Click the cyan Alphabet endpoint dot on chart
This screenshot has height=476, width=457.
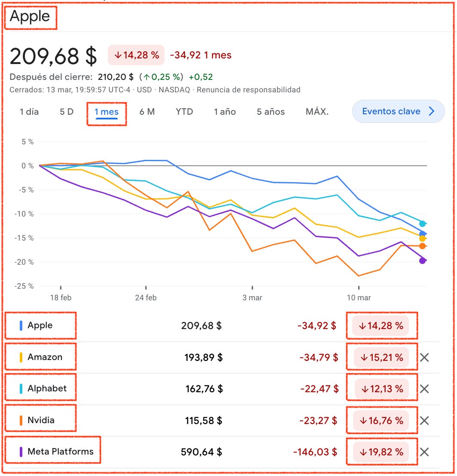point(422,224)
